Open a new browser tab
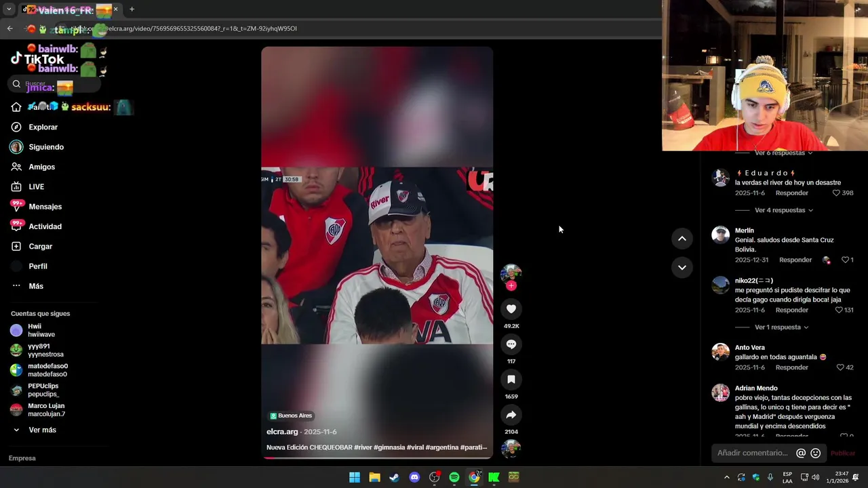Image resolution: width=868 pixels, height=488 pixels. tap(132, 9)
